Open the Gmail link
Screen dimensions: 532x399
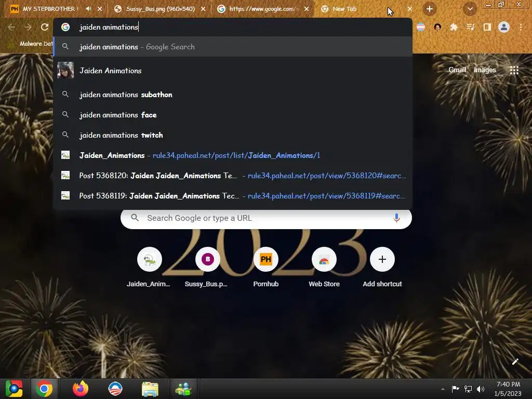[x=457, y=70]
